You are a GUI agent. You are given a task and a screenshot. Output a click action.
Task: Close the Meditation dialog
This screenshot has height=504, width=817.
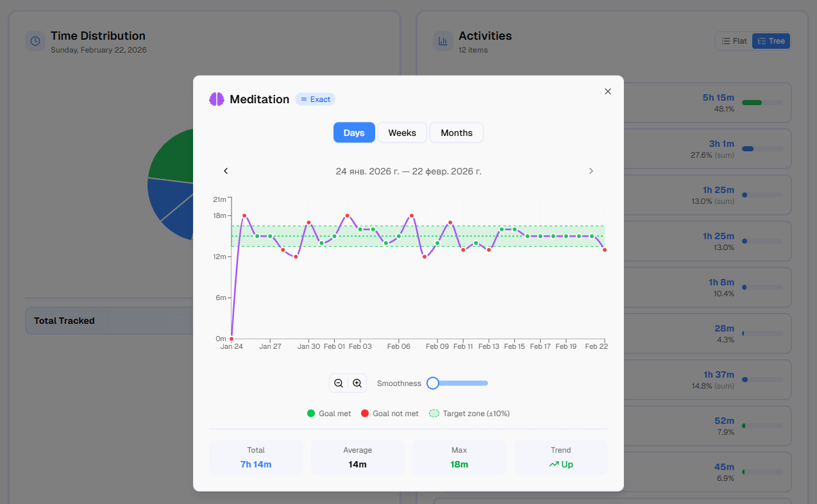tap(608, 92)
